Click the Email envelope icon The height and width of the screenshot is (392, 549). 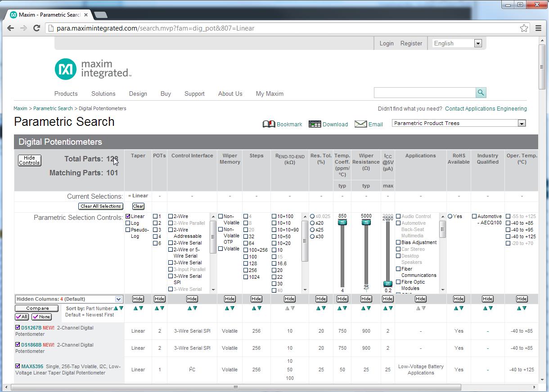click(x=360, y=124)
